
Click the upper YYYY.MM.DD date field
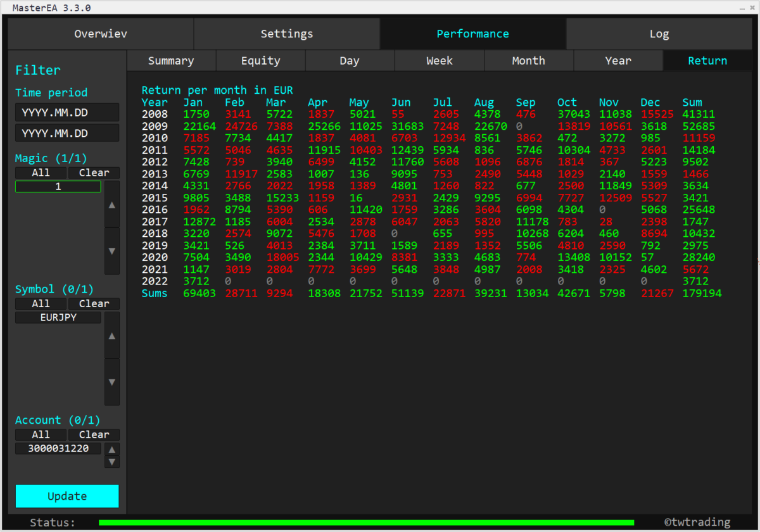67,111
